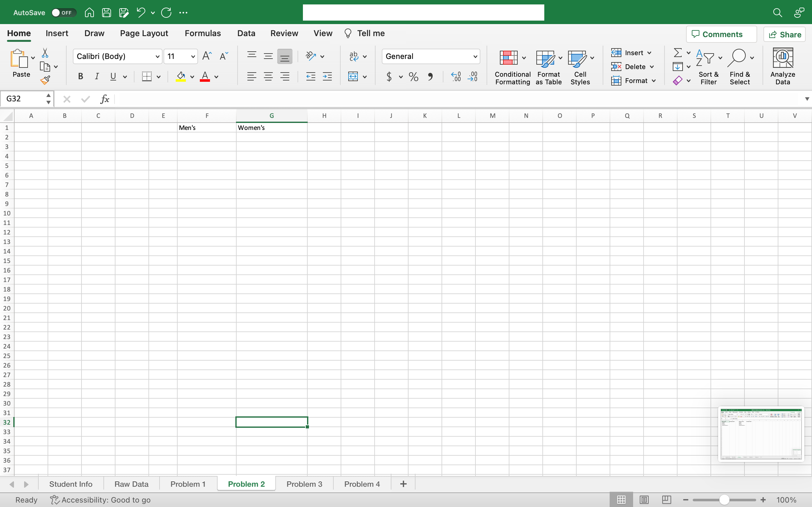Expand the formula bar arrow
The height and width of the screenshot is (507, 812).
tap(807, 99)
